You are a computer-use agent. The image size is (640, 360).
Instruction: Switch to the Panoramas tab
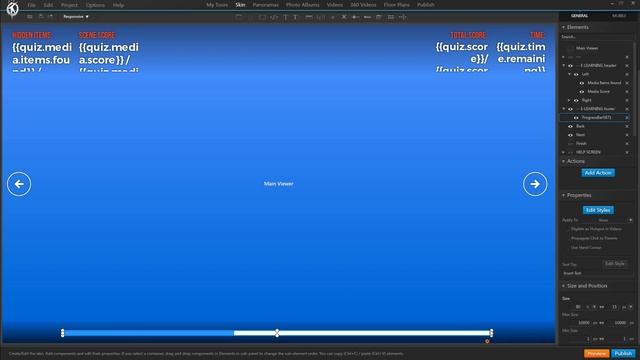point(265,5)
